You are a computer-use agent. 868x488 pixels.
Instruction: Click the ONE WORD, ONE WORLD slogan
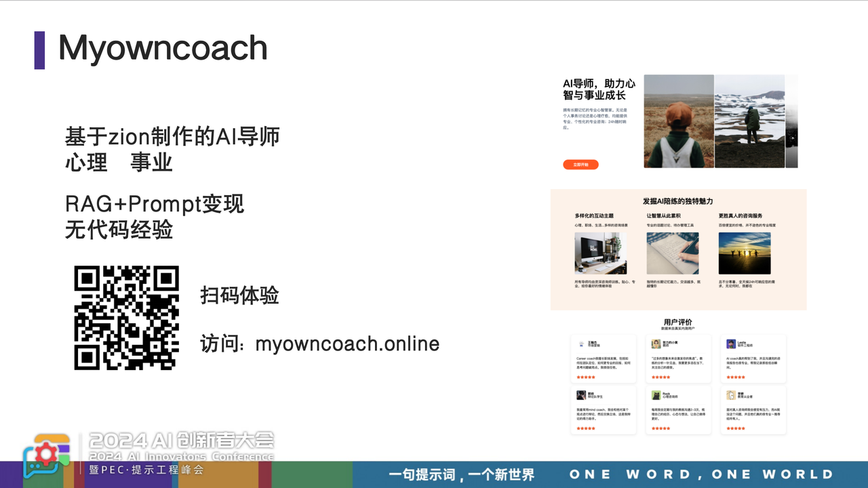click(701, 474)
